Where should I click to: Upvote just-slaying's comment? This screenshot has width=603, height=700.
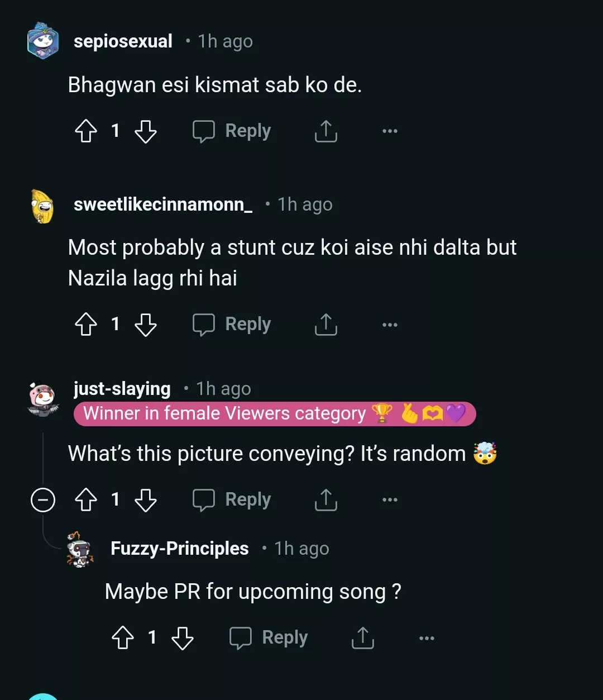click(x=86, y=500)
